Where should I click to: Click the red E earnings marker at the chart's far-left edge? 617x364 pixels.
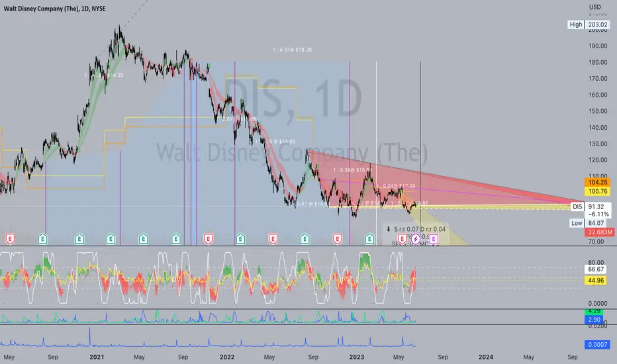(10, 238)
